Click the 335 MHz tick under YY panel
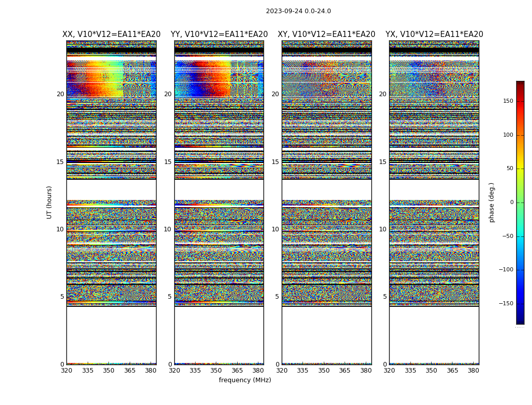The width and height of the screenshot is (532, 405). pos(196,371)
